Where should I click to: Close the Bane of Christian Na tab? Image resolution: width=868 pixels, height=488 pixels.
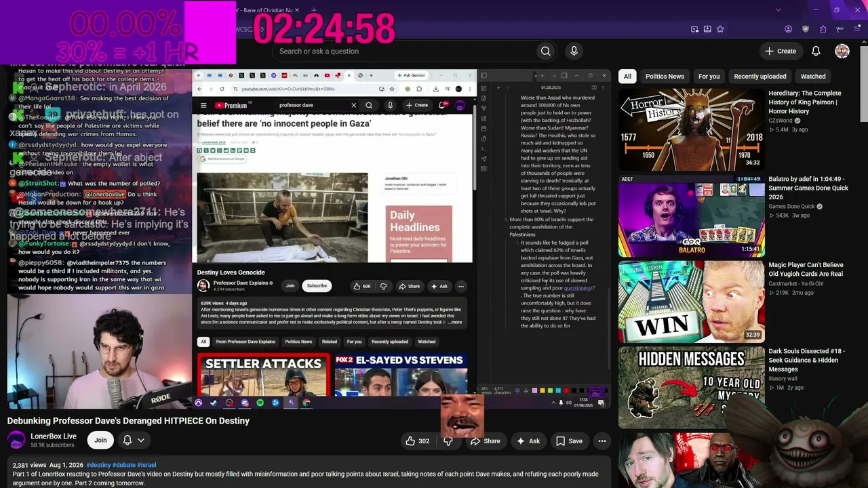296,10
